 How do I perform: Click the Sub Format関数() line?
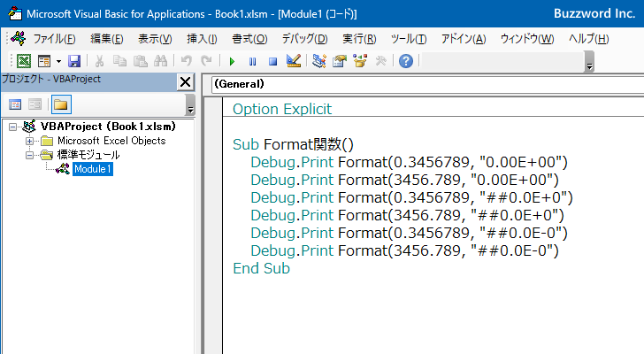point(293,144)
